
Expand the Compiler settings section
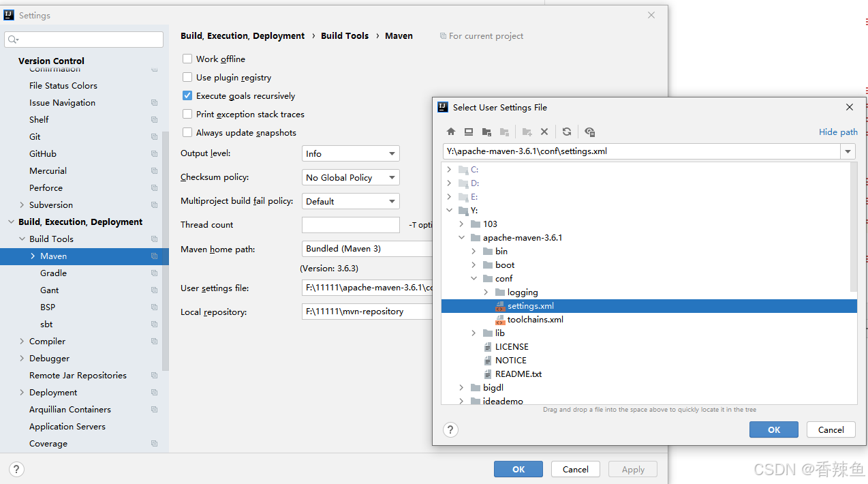[x=22, y=342]
